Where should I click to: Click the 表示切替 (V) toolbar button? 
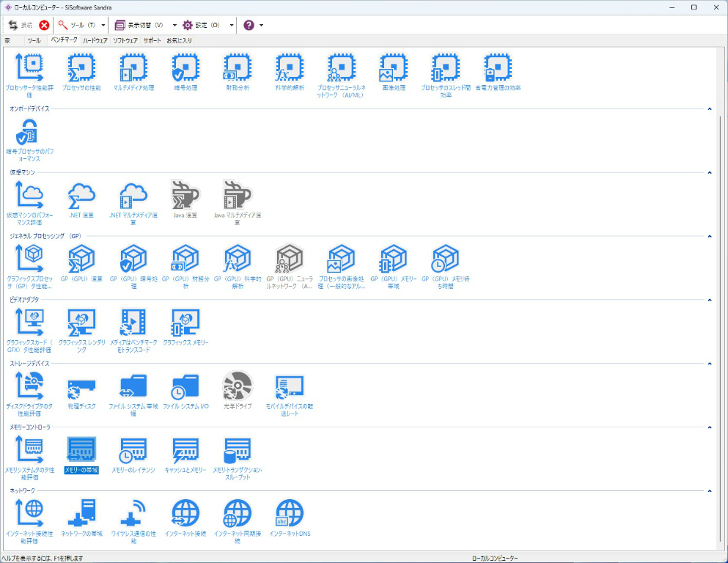click(139, 25)
